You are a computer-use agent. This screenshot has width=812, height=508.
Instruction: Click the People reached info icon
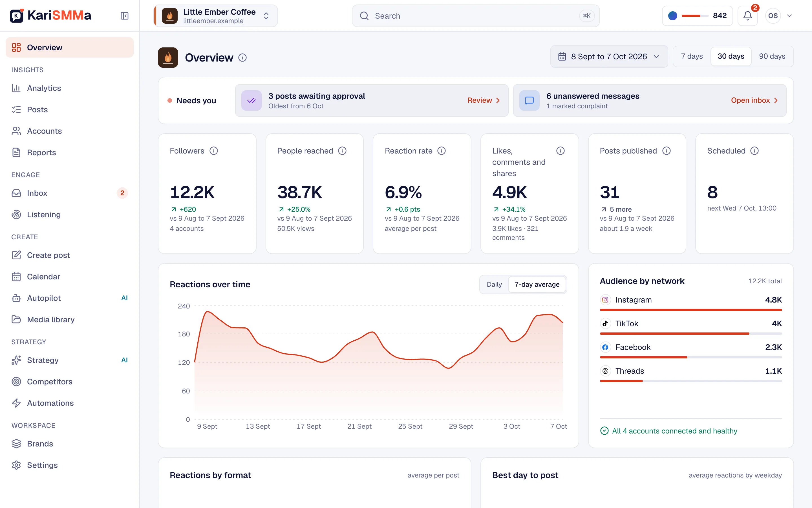[342, 151]
